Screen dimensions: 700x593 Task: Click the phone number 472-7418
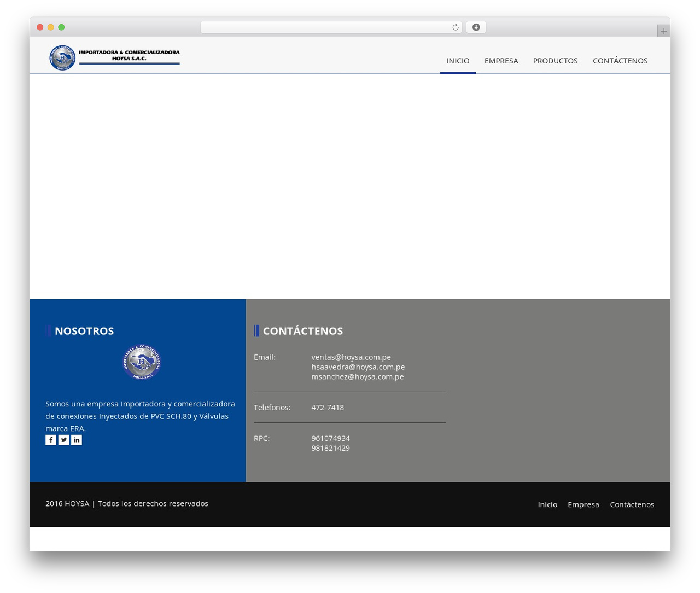328,408
